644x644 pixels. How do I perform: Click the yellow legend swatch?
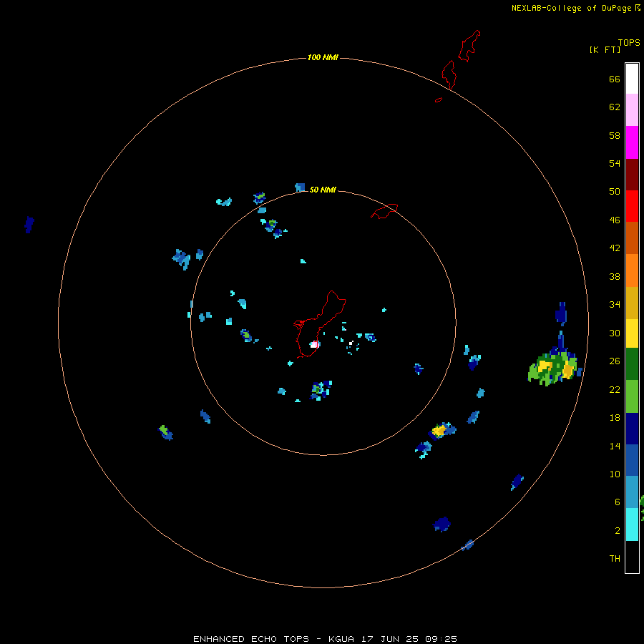(x=632, y=333)
